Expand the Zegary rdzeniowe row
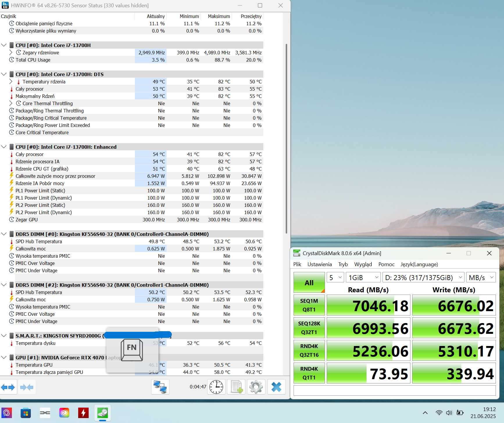This screenshot has width=504, height=423. pos(11,53)
